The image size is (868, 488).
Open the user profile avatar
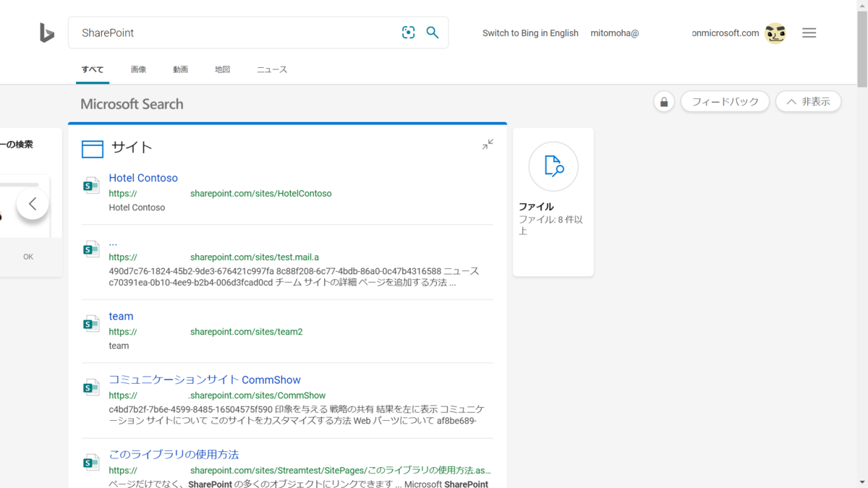775,33
